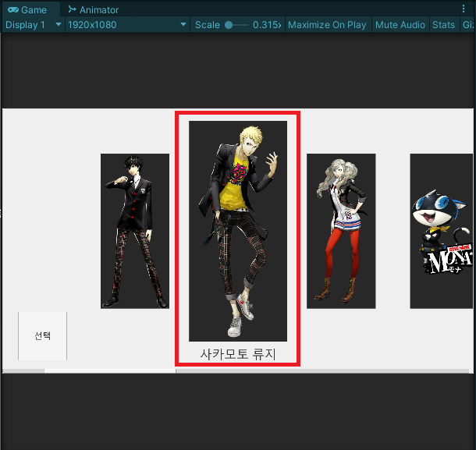
Task: Open the panel options kebab menu
Action: point(464,9)
